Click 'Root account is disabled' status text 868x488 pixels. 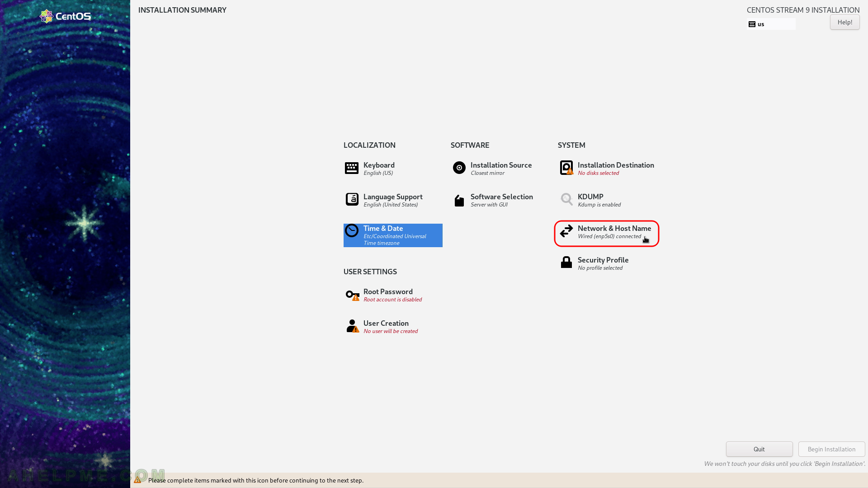tap(392, 300)
